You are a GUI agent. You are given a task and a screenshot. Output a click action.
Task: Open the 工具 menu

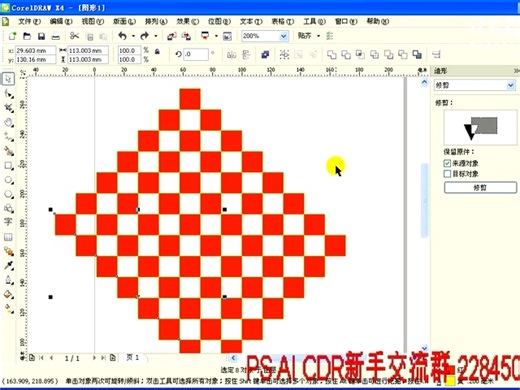(314, 21)
